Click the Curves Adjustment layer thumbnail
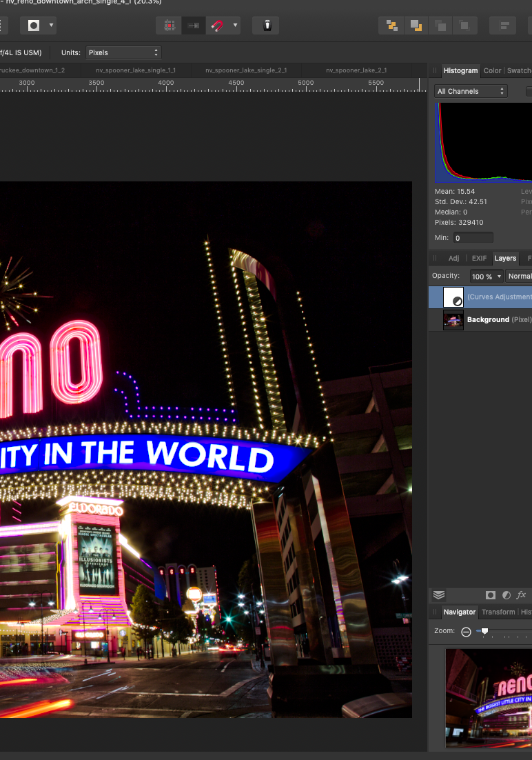This screenshot has height=760, width=532. click(x=453, y=297)
